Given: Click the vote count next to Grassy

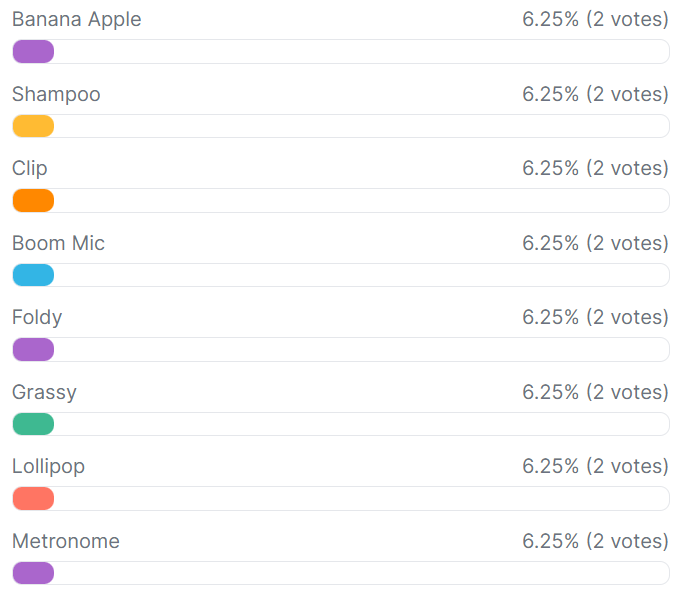Looking at the screenshot, I should point(595,392).
